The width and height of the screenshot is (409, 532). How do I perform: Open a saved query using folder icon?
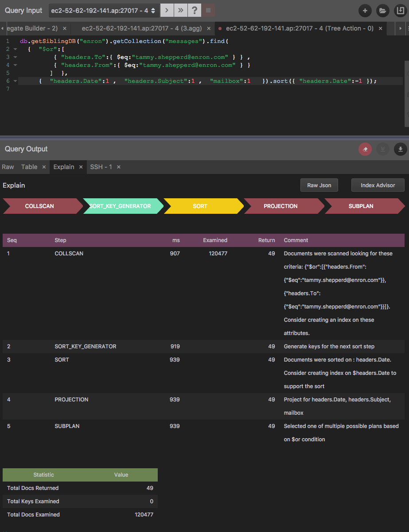pos(382,11)
